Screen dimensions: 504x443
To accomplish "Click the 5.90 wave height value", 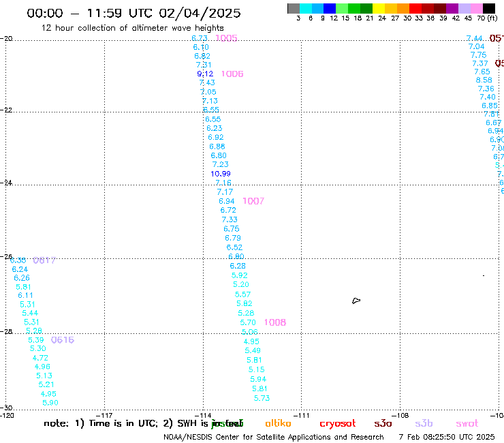I will 50,403.
